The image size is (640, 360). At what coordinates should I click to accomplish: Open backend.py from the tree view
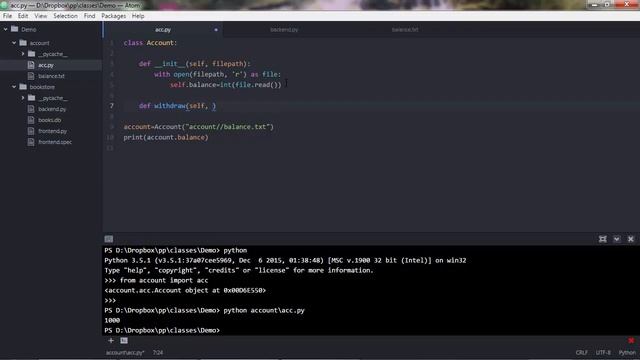tap(52, 109)
